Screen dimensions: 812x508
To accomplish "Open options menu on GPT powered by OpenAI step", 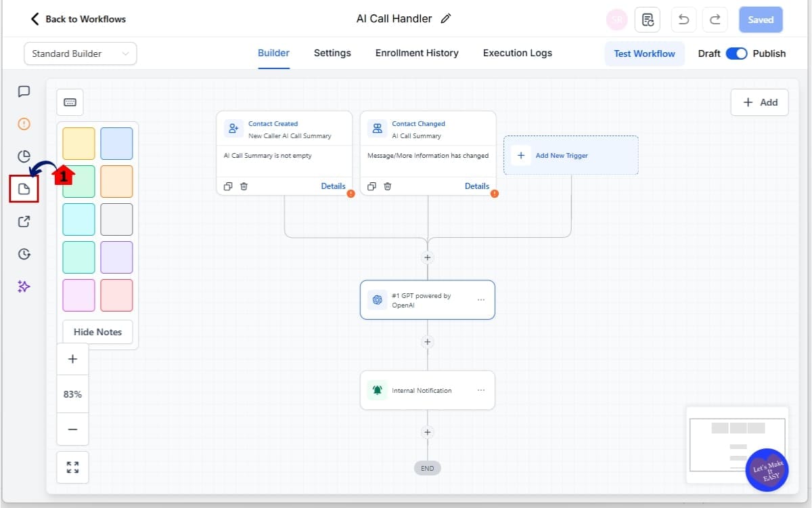I will (x=481, y=299).
